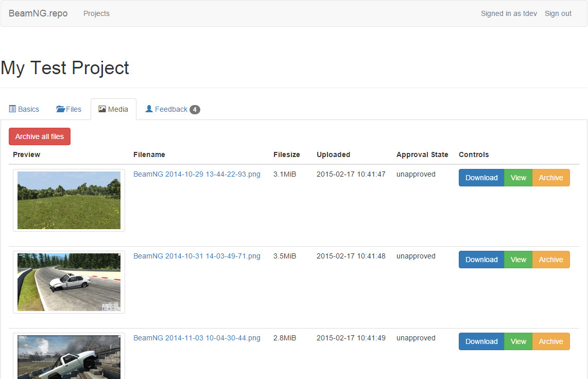588x379 pixels.
Task: Click upload time 2015-02-17 10:41:47
Action: [x=351, y=175]
